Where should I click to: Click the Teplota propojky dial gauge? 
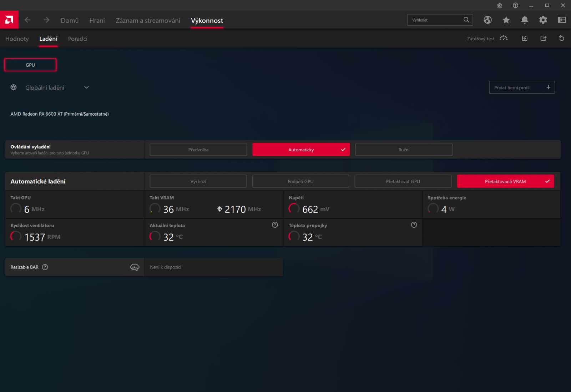coord(294,236)
